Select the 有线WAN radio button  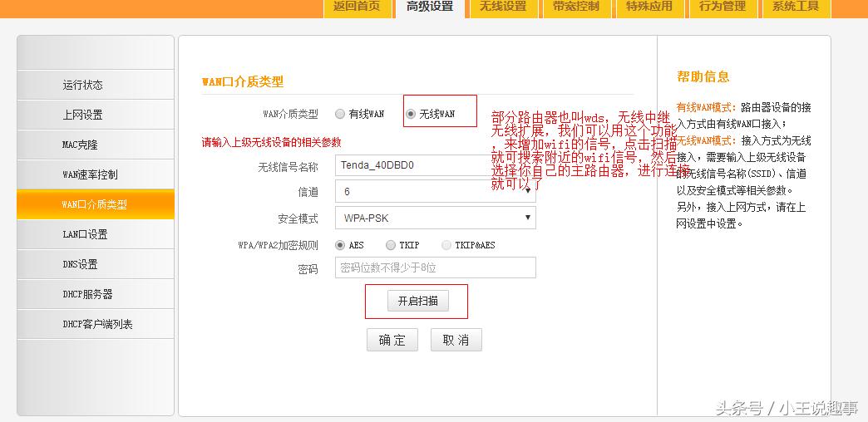340,114
